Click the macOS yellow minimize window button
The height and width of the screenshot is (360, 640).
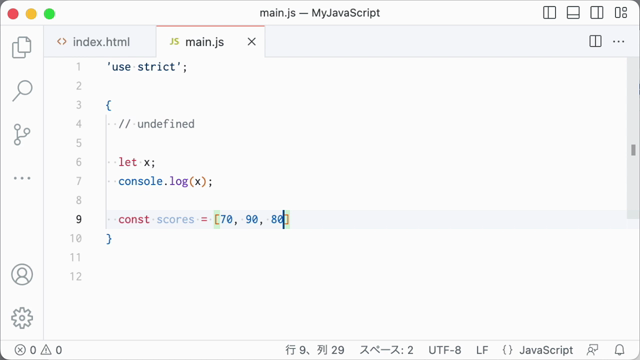click(31, 13)
